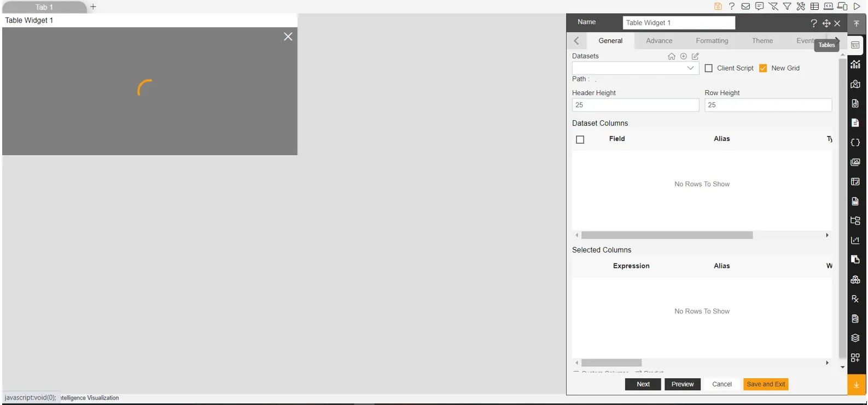This screenshot has height=405, width=868.
Task: Click the Header Height input field
Action: click(635, 105)
